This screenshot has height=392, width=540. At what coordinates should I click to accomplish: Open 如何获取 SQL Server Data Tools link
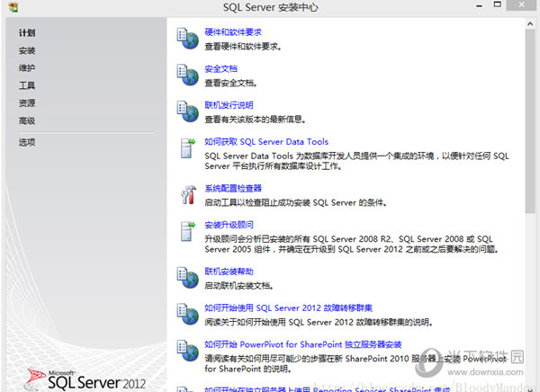266,142
